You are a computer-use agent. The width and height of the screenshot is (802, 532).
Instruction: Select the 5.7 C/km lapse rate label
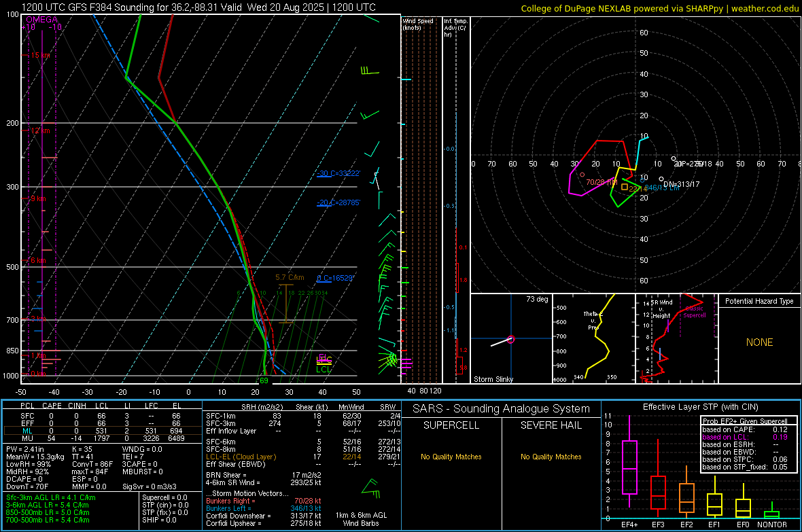coord(290,277)
